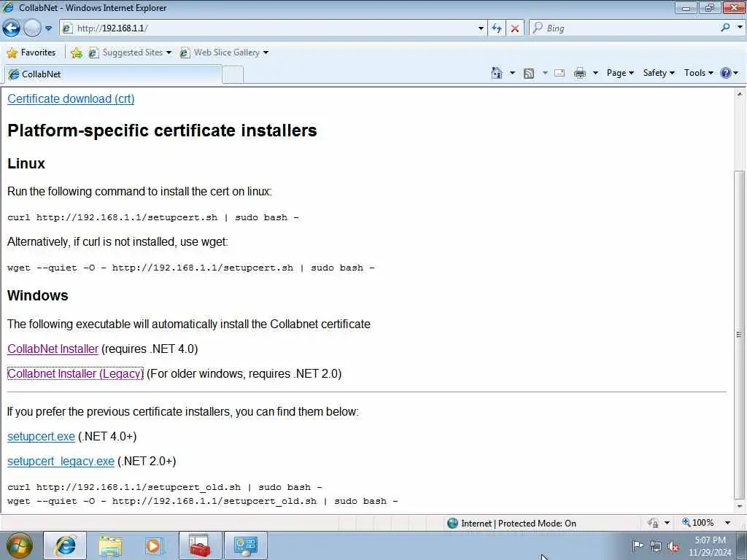Open a new blank tab
Image resolution: width=747 pixels, height=560 pixels.
point(233,75)
